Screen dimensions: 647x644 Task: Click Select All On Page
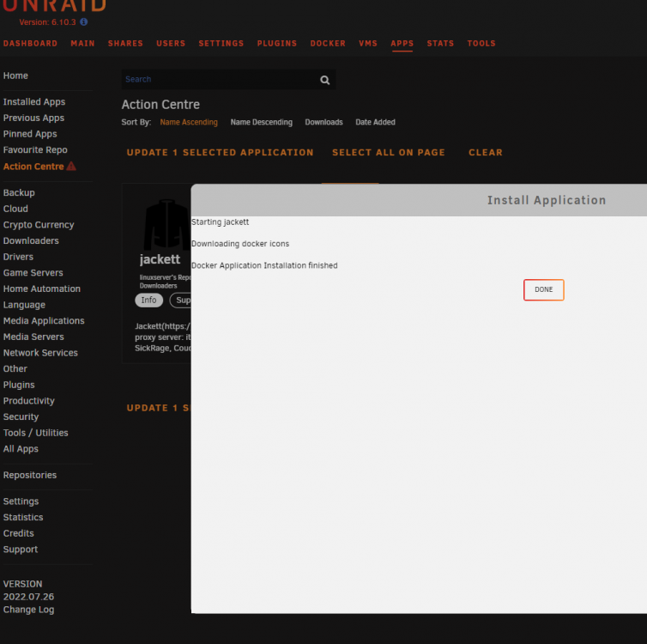pos(389,152)
